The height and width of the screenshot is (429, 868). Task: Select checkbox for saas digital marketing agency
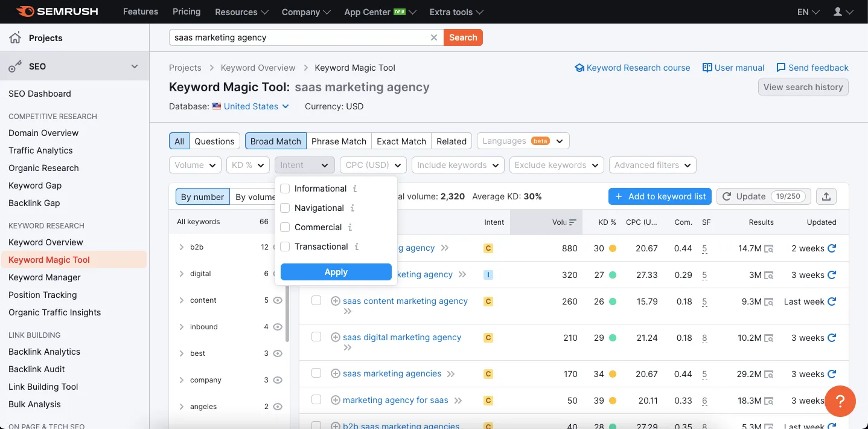pos(316,337)
